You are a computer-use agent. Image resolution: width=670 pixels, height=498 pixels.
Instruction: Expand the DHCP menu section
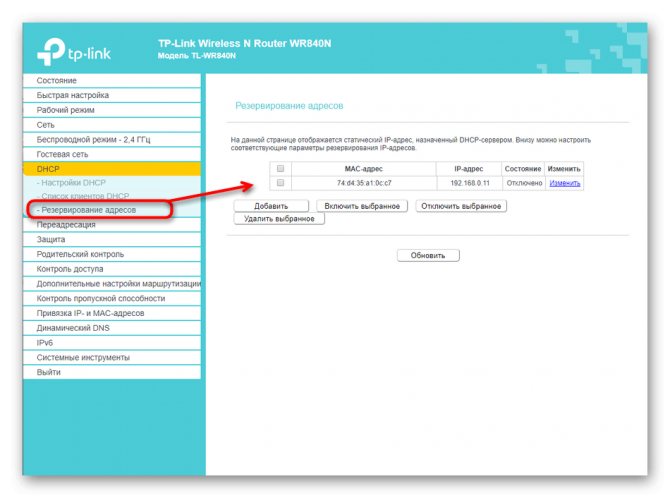(x=112, y=169)
